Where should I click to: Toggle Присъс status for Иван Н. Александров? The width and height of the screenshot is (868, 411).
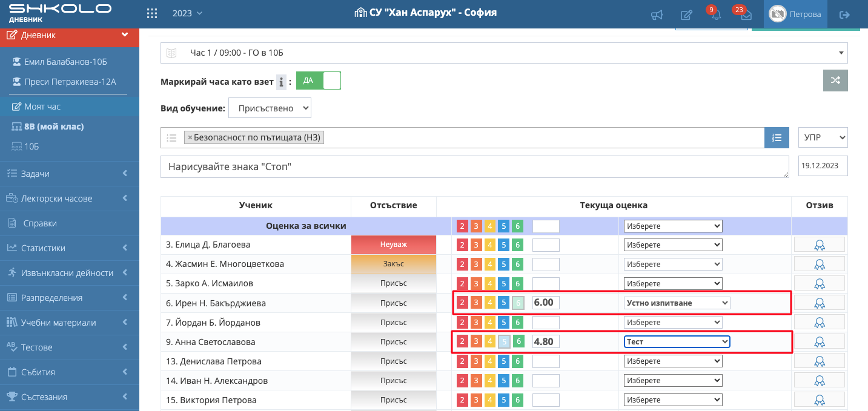tap(394, 380)
